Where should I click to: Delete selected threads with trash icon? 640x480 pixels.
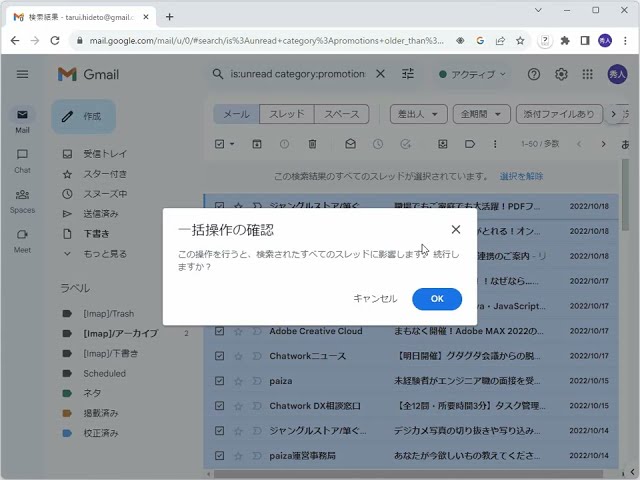tap(313, 144)
